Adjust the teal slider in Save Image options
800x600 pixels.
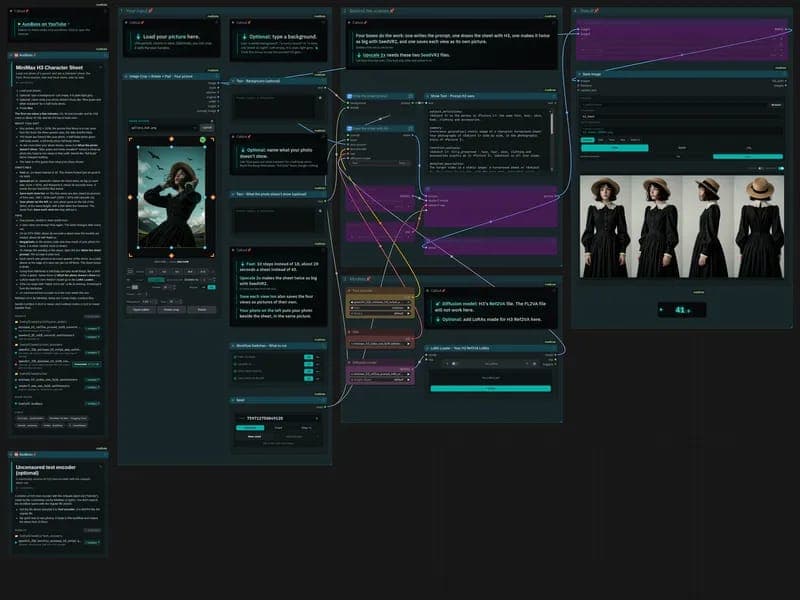coord(748,157)
